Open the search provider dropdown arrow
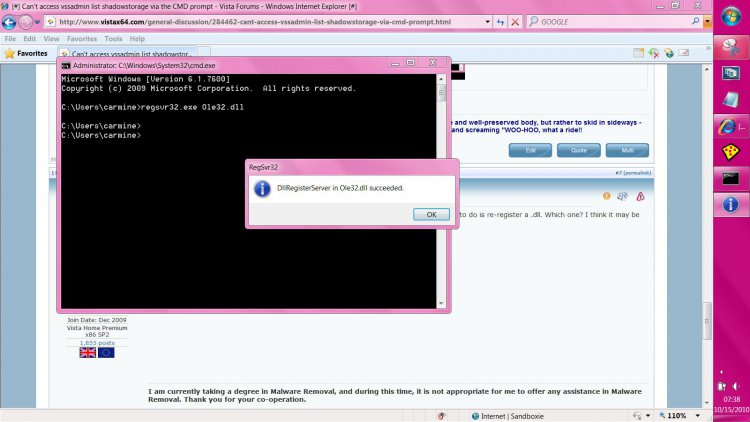750x422 pixels. pos(707,22)
